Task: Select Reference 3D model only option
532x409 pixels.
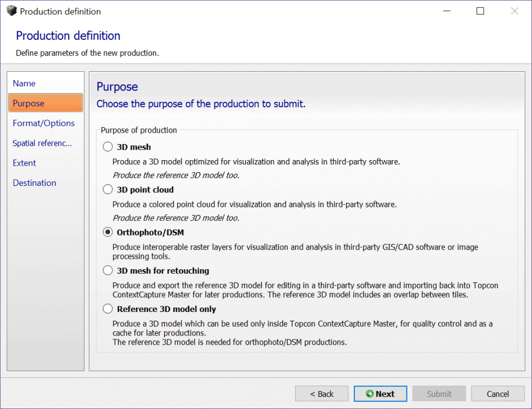Action: click(x=108, y=309)
